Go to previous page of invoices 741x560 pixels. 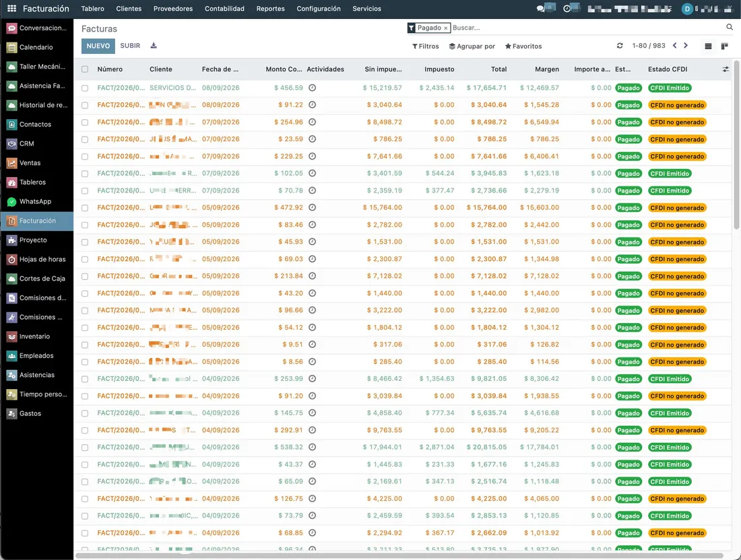point(674,46)
